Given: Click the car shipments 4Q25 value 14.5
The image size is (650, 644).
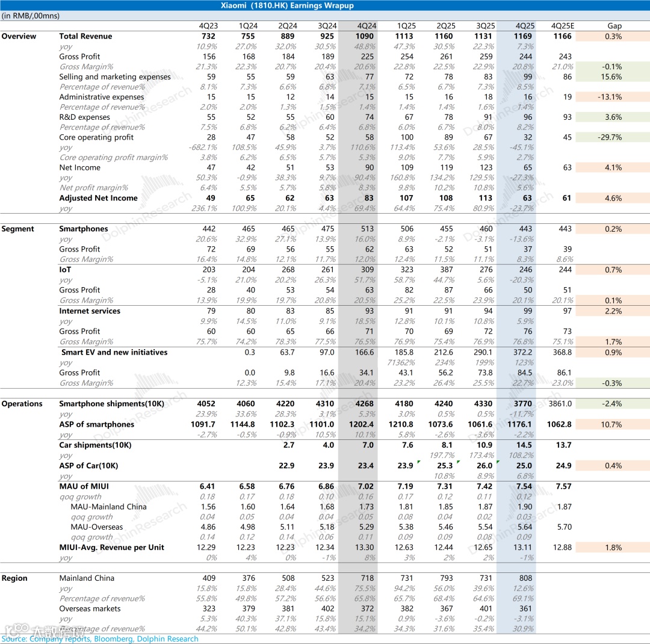Looking at the screenshot, I should point(524,445).
